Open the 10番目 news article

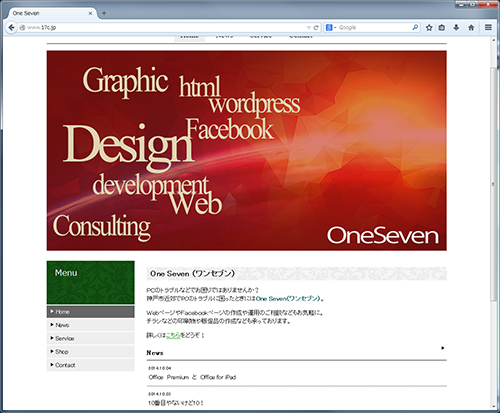click(x=176, y=403)
